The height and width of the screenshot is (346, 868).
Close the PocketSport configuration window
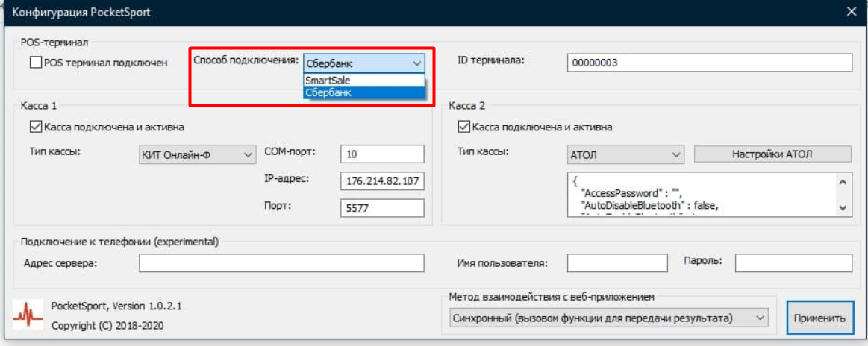pos(852,12)
